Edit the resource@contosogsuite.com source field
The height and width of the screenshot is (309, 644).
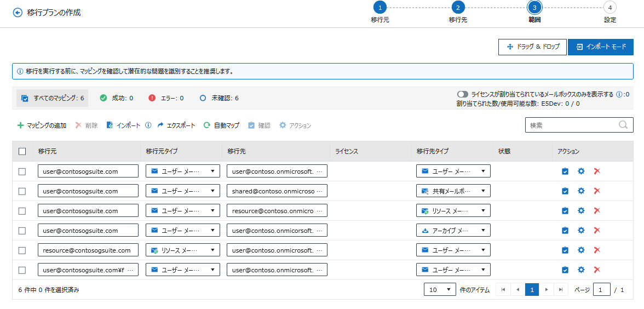[88, 250]
